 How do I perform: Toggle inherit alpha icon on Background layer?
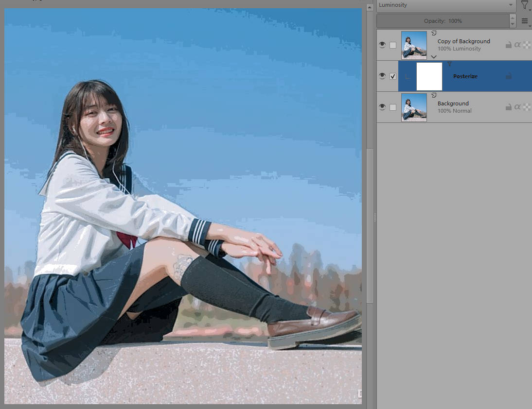(x=517, y=107)
